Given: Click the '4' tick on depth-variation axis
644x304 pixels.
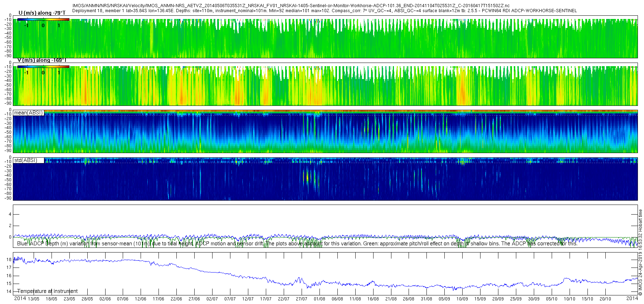Looking at the screenshot, I should point(10,214).
